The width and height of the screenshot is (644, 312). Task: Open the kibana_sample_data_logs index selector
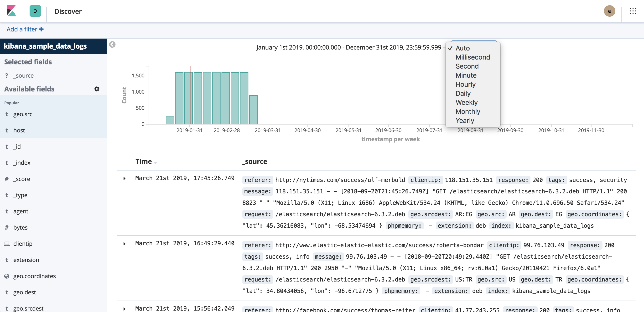point(46,46)
